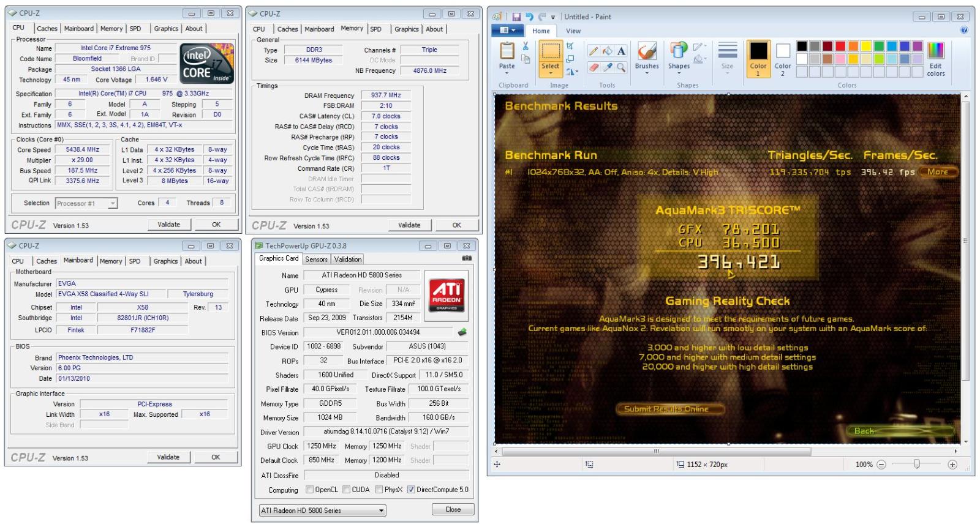The height and width of the screenshot is (527, 980).
Task: Click the Resize icon in Paint's Image group
Action: point(570,59)
